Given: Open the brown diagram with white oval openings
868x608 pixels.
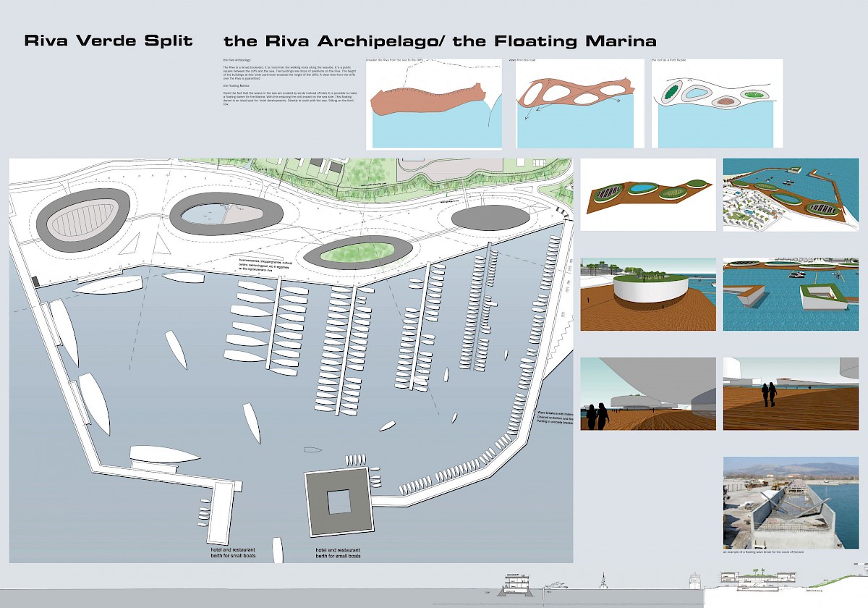Looking at the screenshot, I should pyautogui.click(x=580, y=104).
